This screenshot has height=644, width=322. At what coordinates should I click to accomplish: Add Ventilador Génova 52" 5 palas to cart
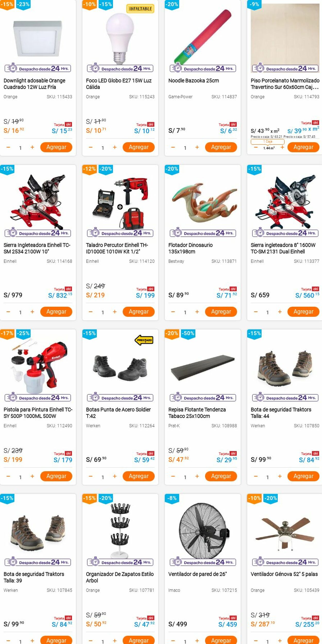[303, 640]
